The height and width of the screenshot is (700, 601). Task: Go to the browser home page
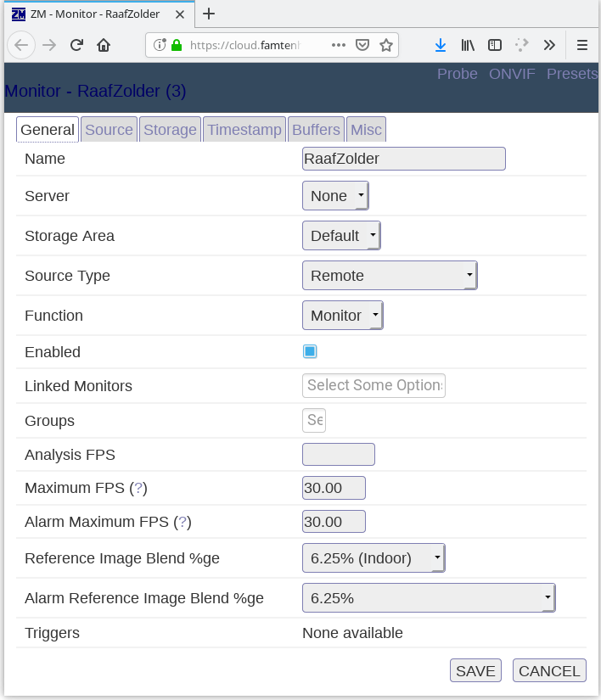104,45
